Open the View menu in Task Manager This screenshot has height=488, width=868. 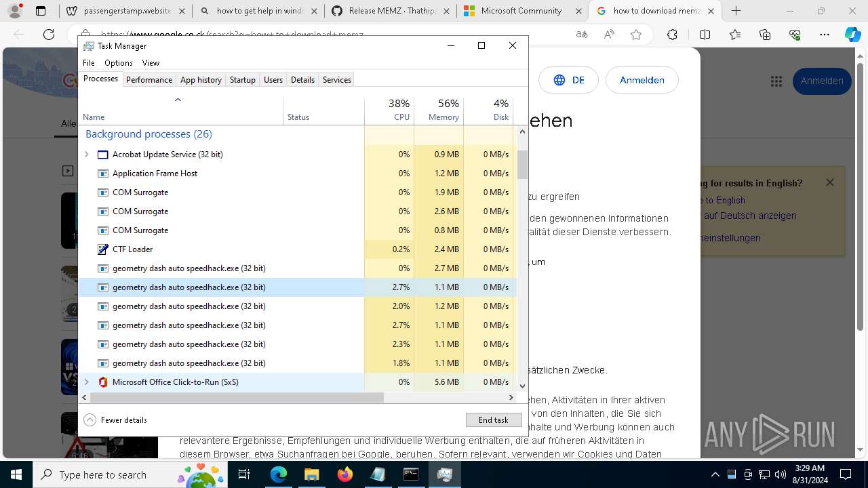pyautogui.click(x=151, y=62)
